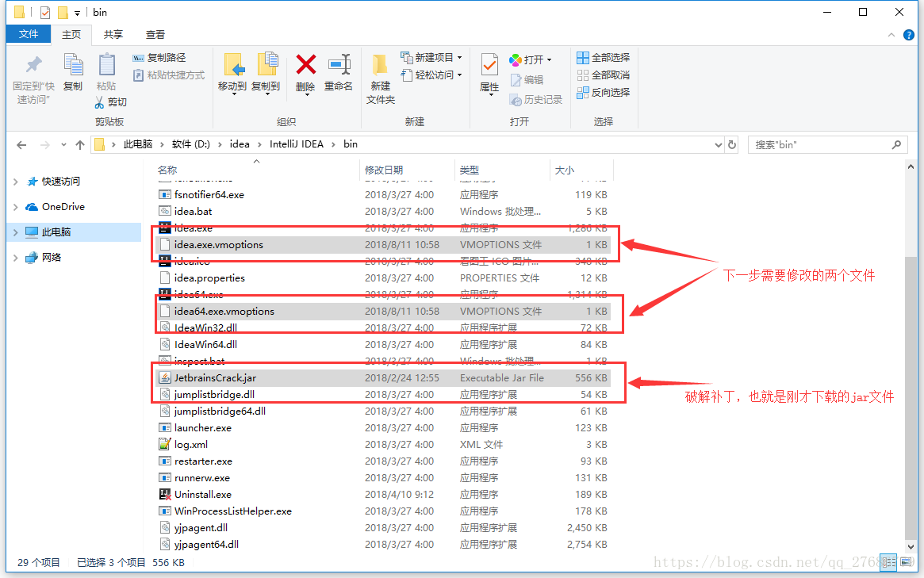Click the 重命名 rename icon

coord(339,65)
